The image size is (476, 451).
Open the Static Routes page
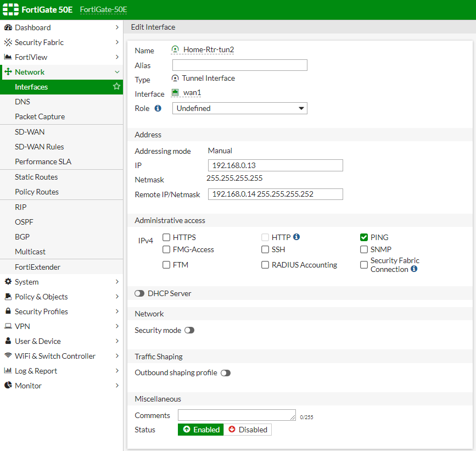click(x=36, y=177)
